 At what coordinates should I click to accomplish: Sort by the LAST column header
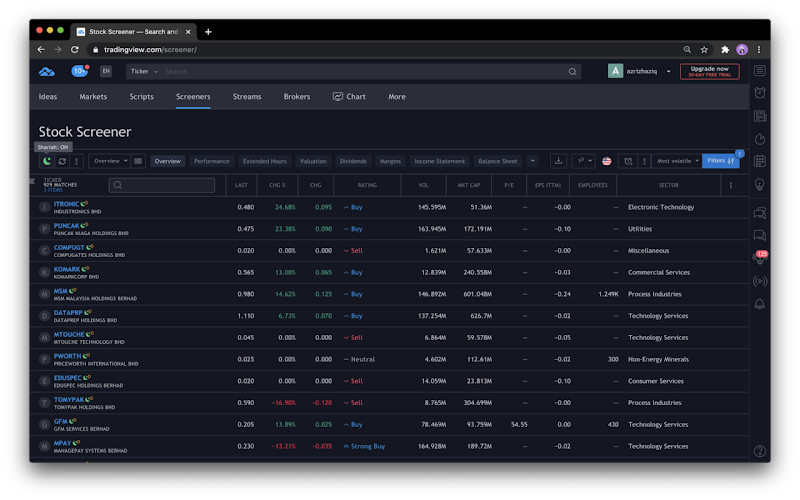(x=241, y=185)
